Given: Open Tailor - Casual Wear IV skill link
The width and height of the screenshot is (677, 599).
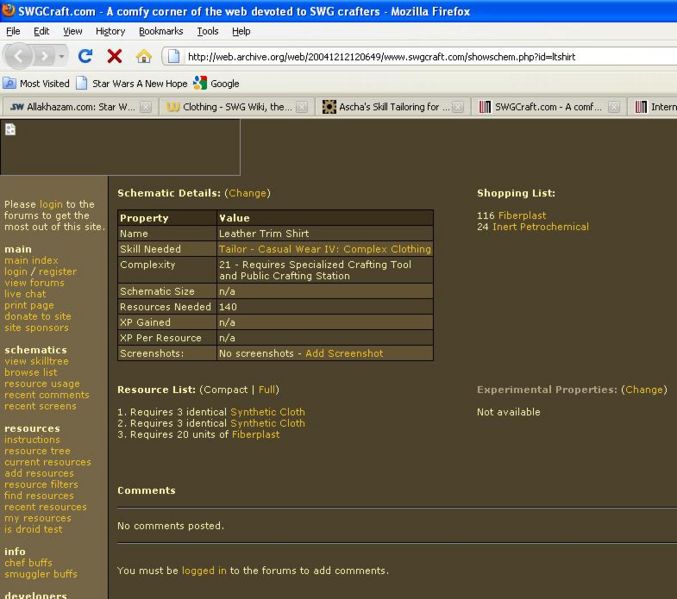Looking at the screenshot, I should (x=325, y=249).
